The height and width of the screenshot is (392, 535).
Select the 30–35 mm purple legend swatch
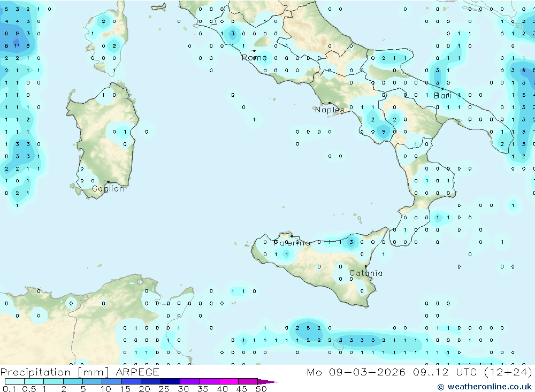189,381
